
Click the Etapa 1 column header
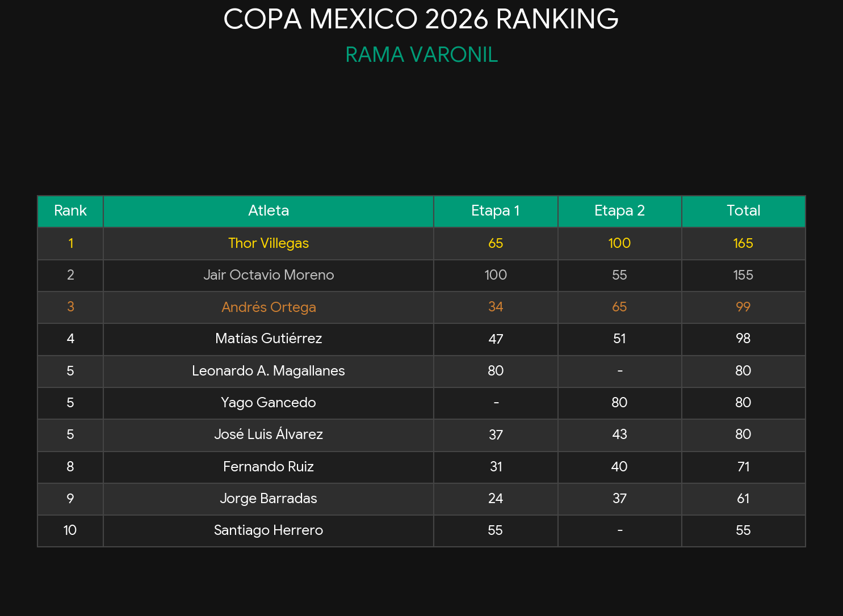click(496, 211)
